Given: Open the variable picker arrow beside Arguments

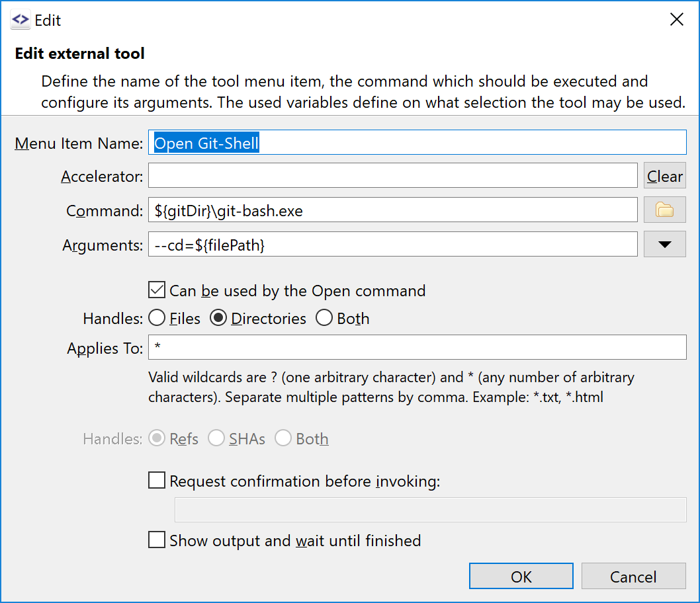Looking at the screenshot, I should pyautogui.click(x=664, y=244).
